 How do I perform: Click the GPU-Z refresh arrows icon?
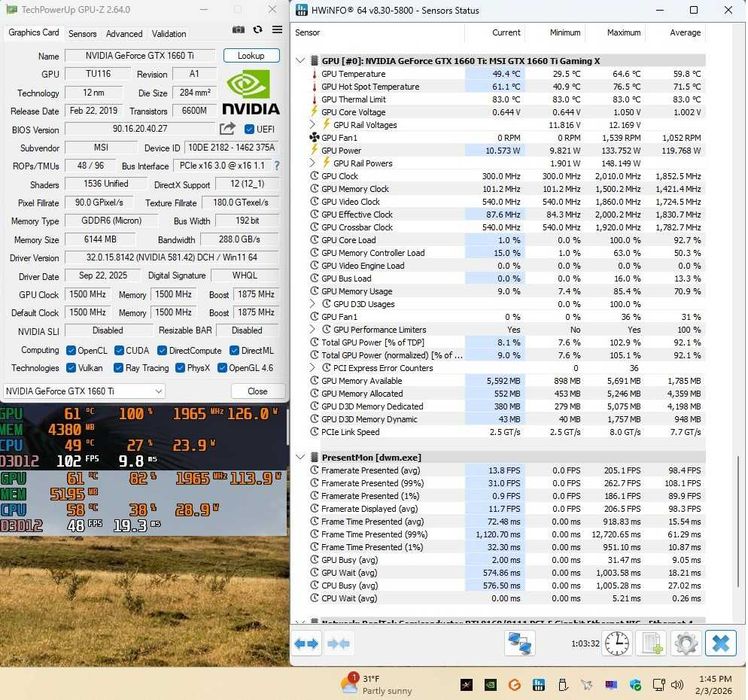[258, 30]
